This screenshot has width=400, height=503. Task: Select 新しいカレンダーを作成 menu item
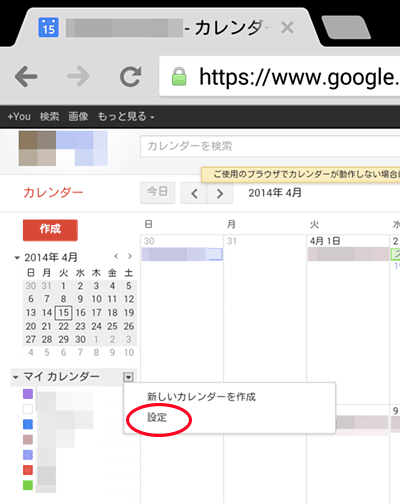(201, 397)
